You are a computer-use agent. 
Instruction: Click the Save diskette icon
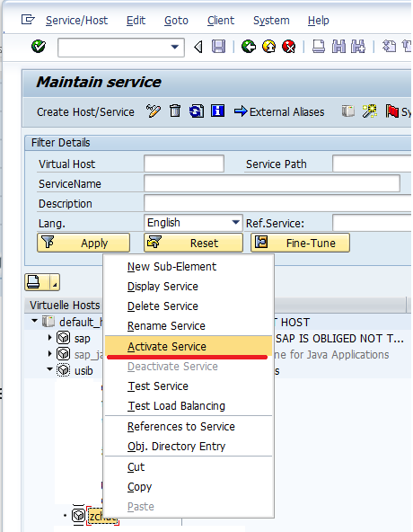[218, 47]
